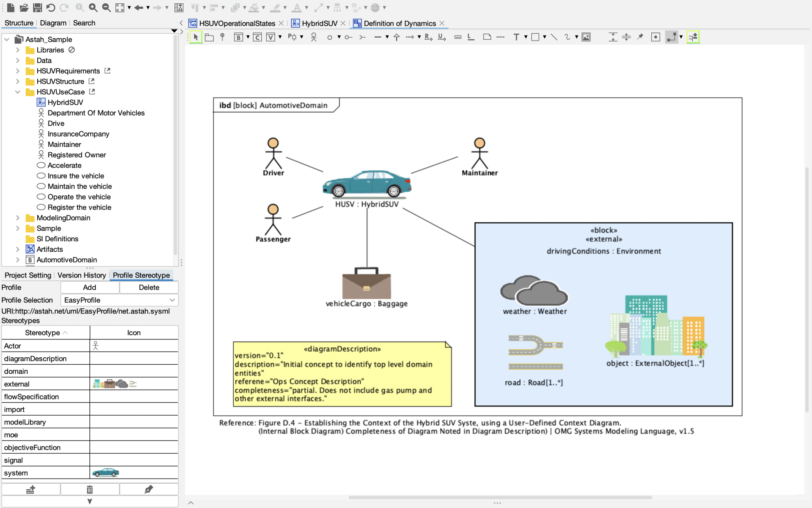Choose the Insert Image tool

(586, 37)
